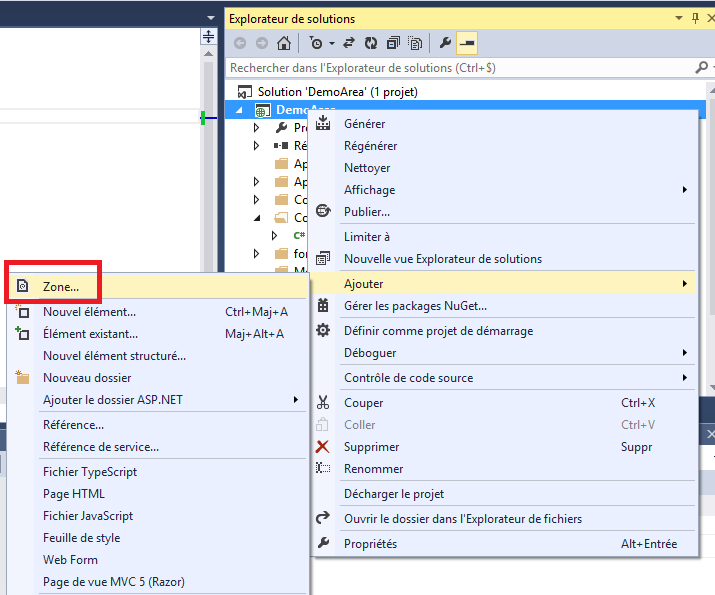Click Supprimer in the context menu

click(x=504, y=446)
